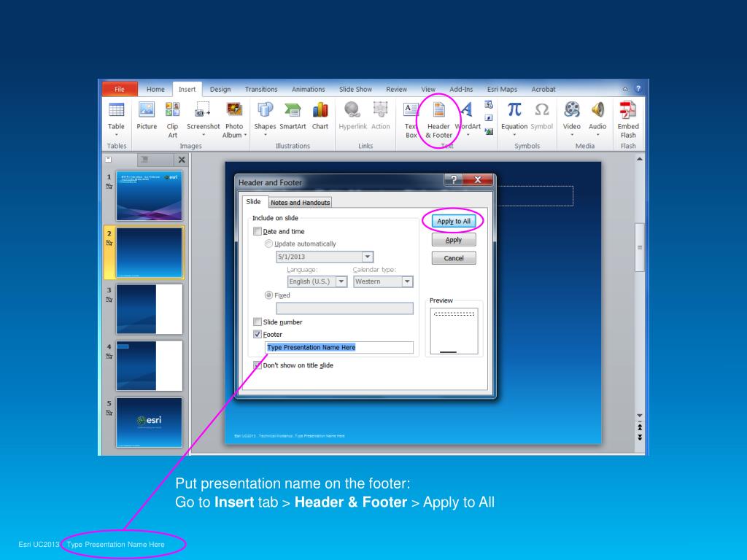This screenshot has height=560, width=747.
Task: Select the Update automatically radio button
Action: tap(268, 244)
